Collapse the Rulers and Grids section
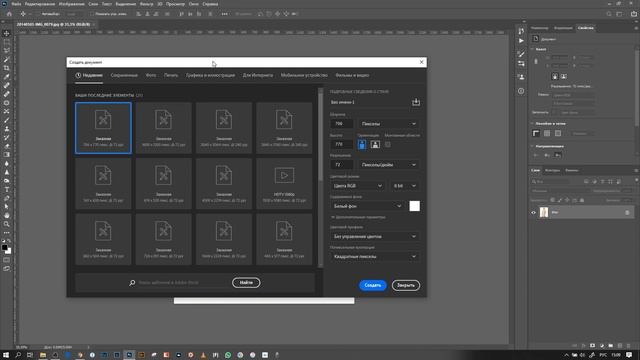This screenshot has width=640, height=360. [x=532, y=123]
